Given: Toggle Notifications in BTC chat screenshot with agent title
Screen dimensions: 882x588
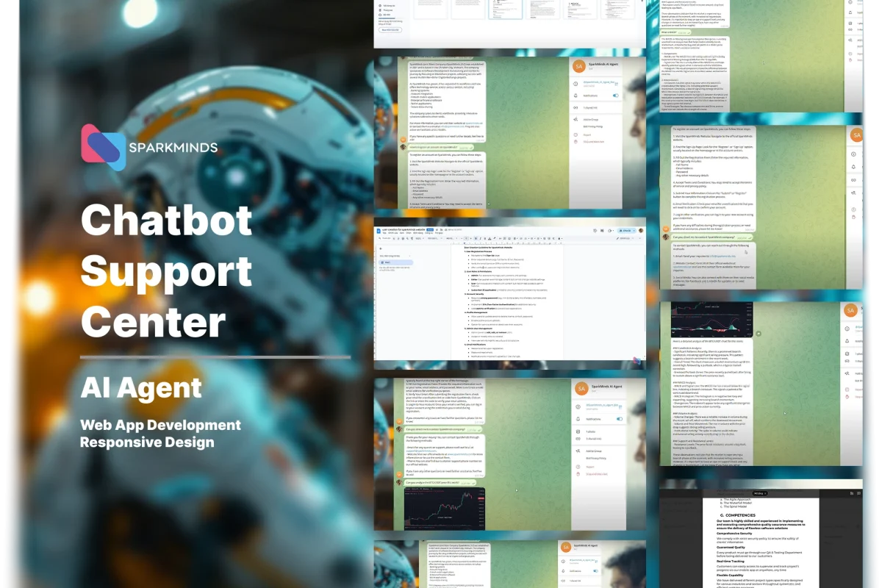Looking at the screenshot, I should pyautogui.click(x=618, y=418).
